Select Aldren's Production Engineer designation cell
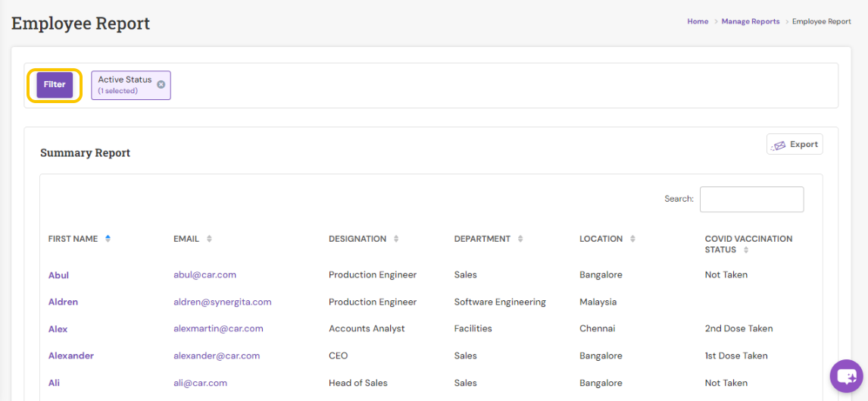Screen dimensions: 868x401 (x=373, y=302)
